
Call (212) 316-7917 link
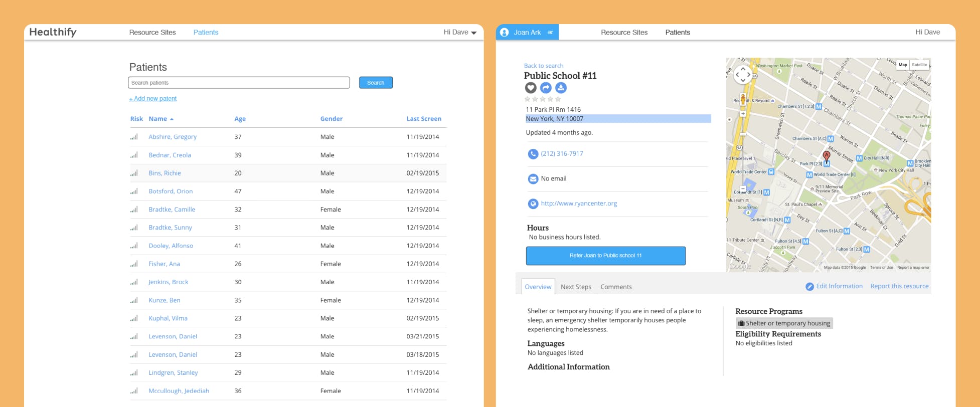point(562,154)
